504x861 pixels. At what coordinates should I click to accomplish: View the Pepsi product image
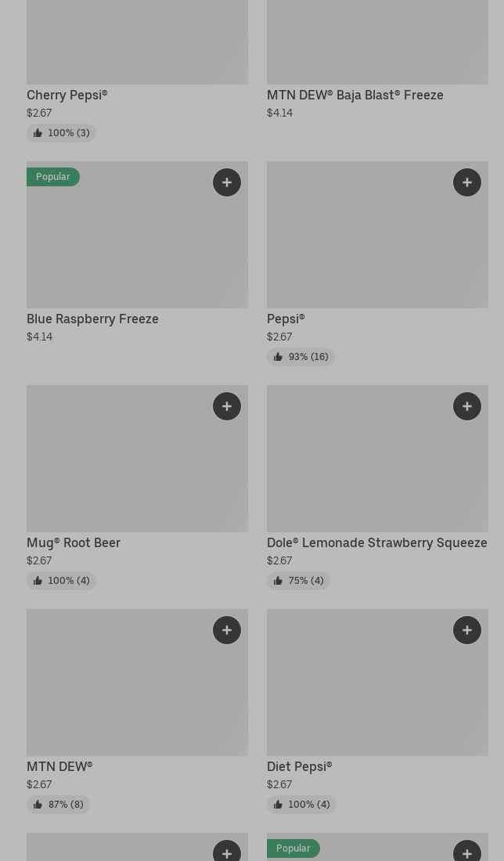tap(377, 243)
